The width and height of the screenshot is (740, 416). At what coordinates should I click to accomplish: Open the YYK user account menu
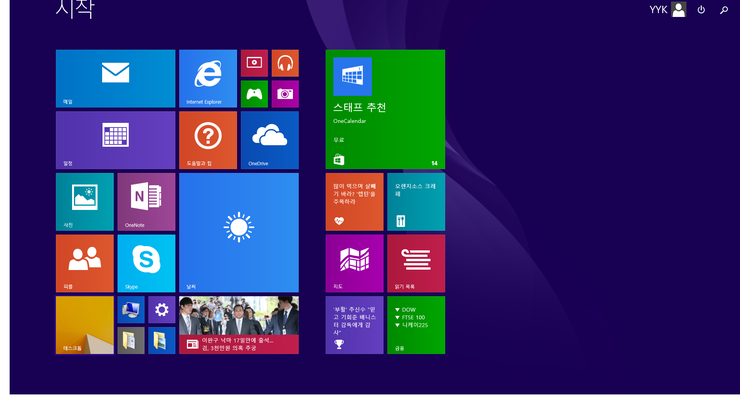(x=667, y=9)
